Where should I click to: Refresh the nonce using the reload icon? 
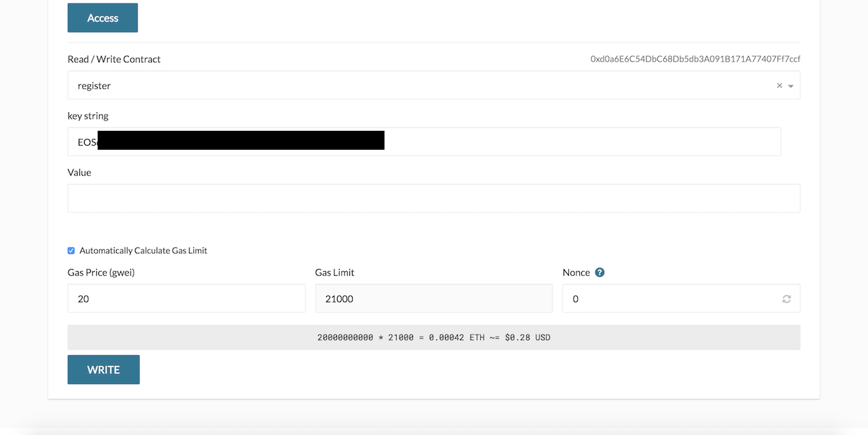[786, 299]
